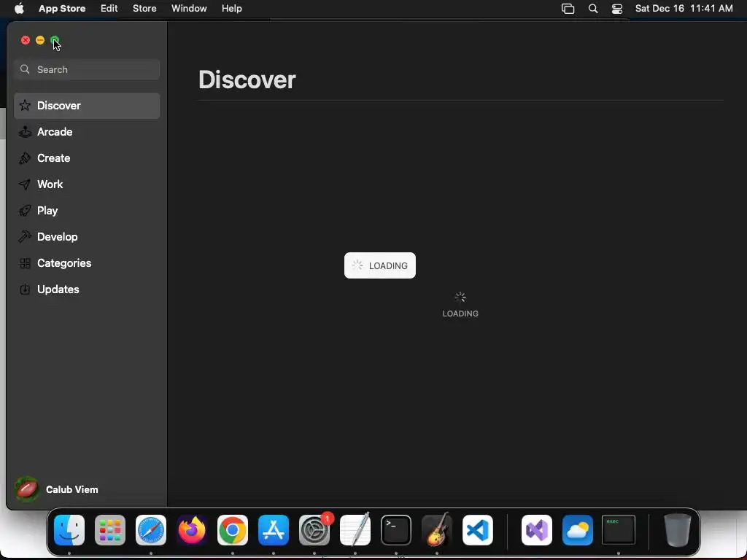This screenshot has width=747, height=560.
Task: Click the Discover star icon
Action: click(25, 105)
